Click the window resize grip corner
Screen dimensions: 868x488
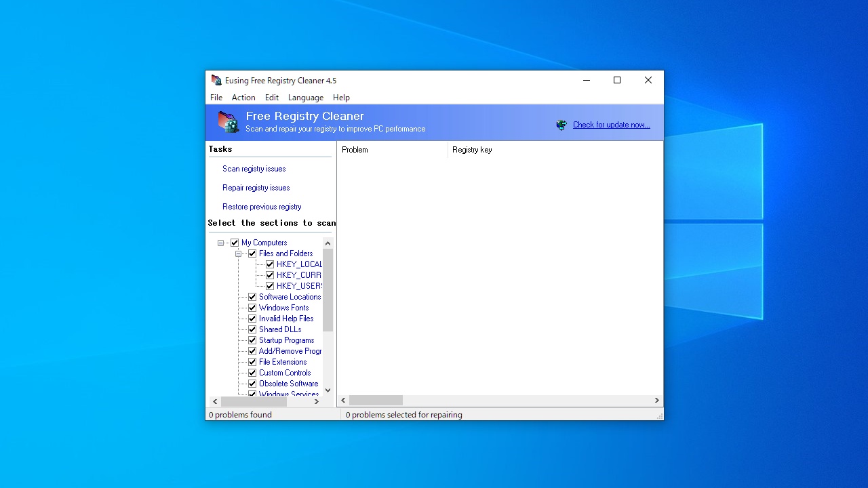coord(659,415)
